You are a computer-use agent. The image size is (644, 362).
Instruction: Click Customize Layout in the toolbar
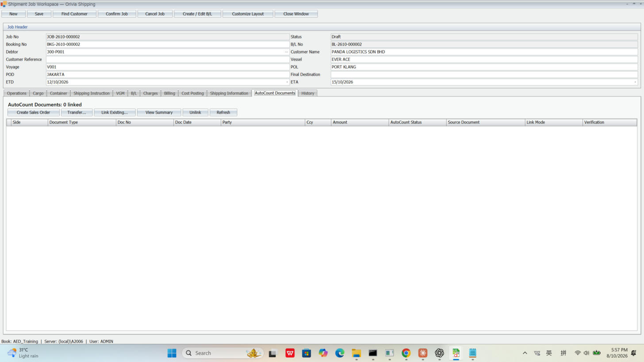click(x=248, y=14)
